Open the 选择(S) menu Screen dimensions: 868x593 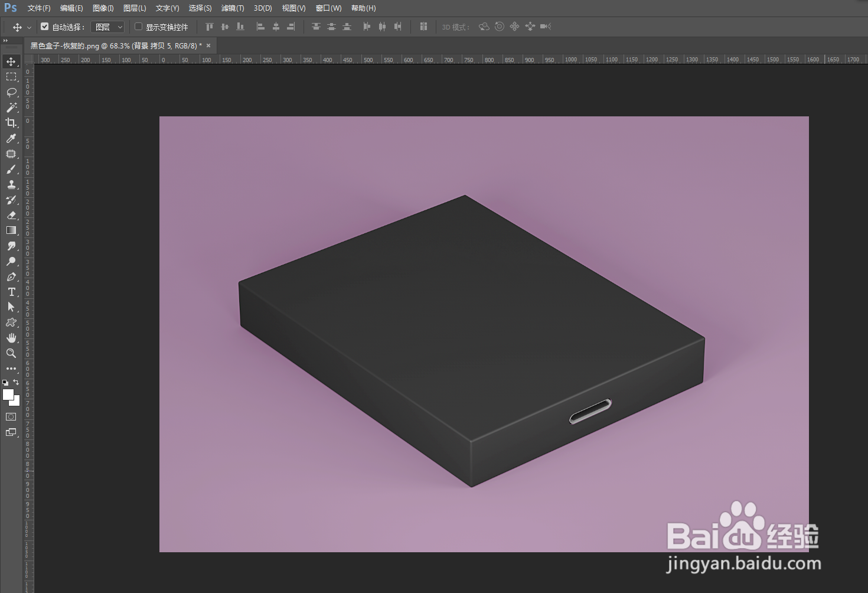coord(200,8)
